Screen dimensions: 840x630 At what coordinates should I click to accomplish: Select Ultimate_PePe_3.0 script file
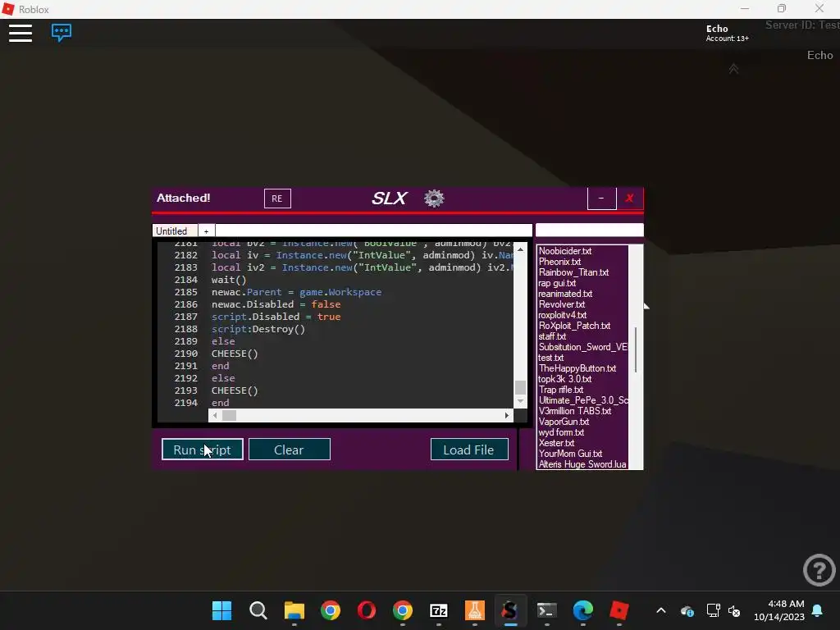click(x=583, y=400)
